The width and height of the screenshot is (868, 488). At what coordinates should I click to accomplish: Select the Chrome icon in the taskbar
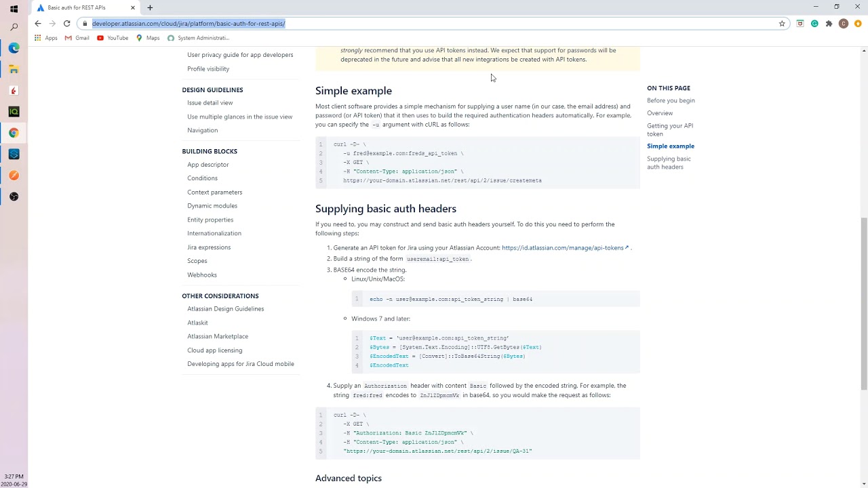tap(14, 133)
